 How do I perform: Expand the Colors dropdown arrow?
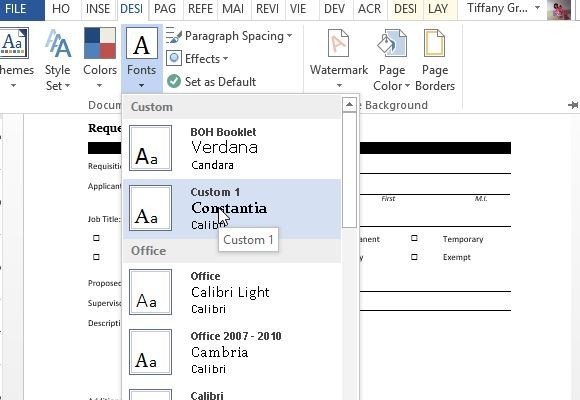pos(99,86)
